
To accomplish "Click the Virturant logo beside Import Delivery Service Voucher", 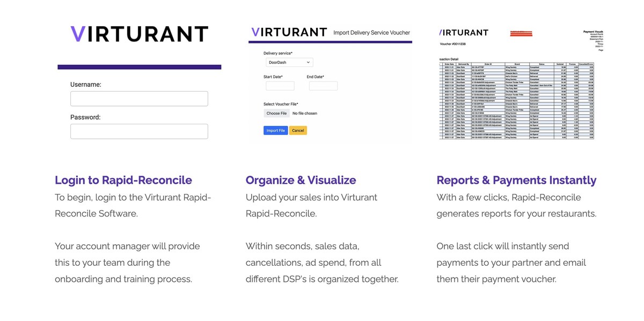I will pyautogui.click(x=289, y=32).
